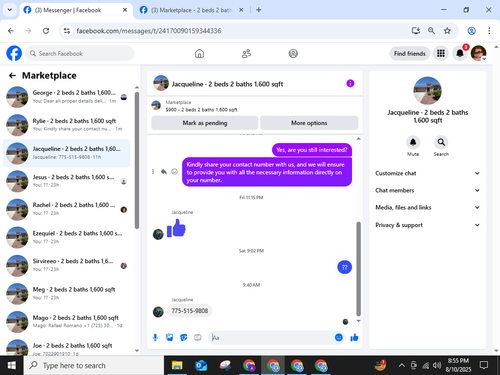Expand Chat members section
500x375 pixels.
point(427,190)
